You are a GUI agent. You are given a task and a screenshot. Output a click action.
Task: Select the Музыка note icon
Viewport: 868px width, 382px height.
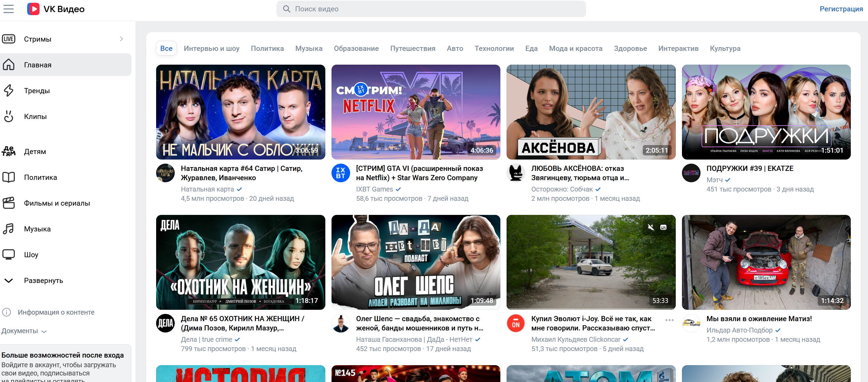(9, 229)
